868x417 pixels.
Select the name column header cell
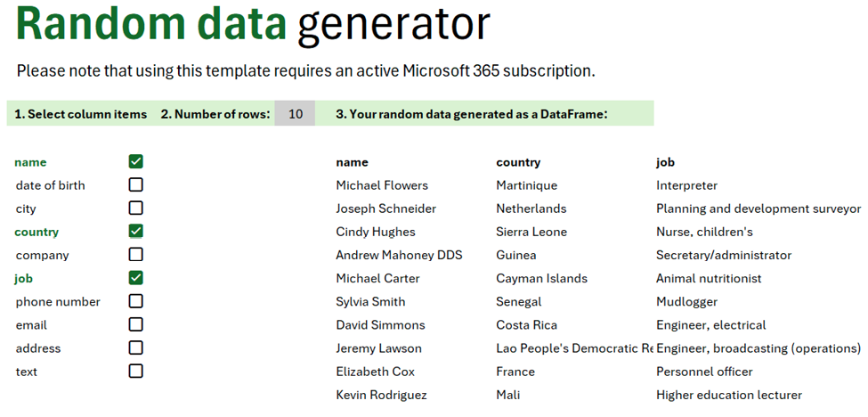click(352, 162)
